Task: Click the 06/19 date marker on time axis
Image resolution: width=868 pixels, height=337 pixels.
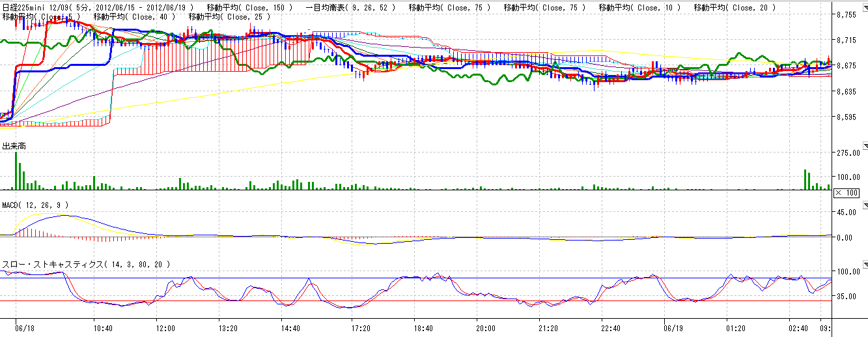Action: pos(673,329)
